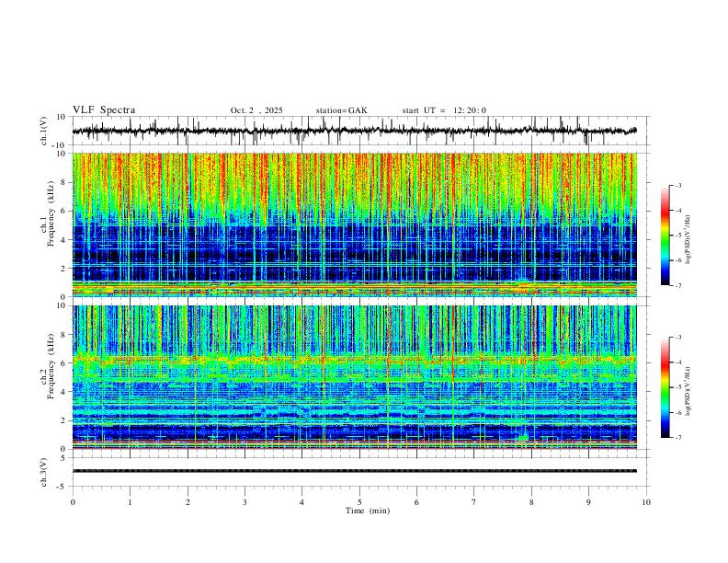Click the "station=GAK" header label

(x=341, y=110)
